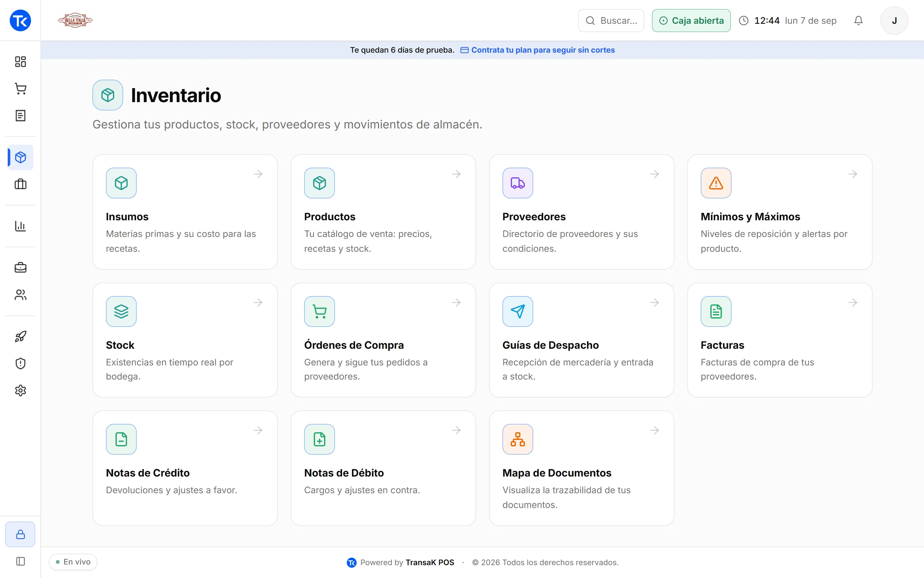
Task: Click the TransaK logo at top left
Action: pyautogui.click(x=20, y=21)
